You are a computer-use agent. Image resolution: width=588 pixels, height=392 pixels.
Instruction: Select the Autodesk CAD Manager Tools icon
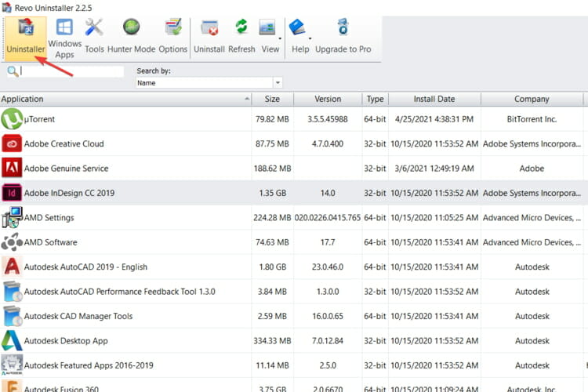[13, 316]
